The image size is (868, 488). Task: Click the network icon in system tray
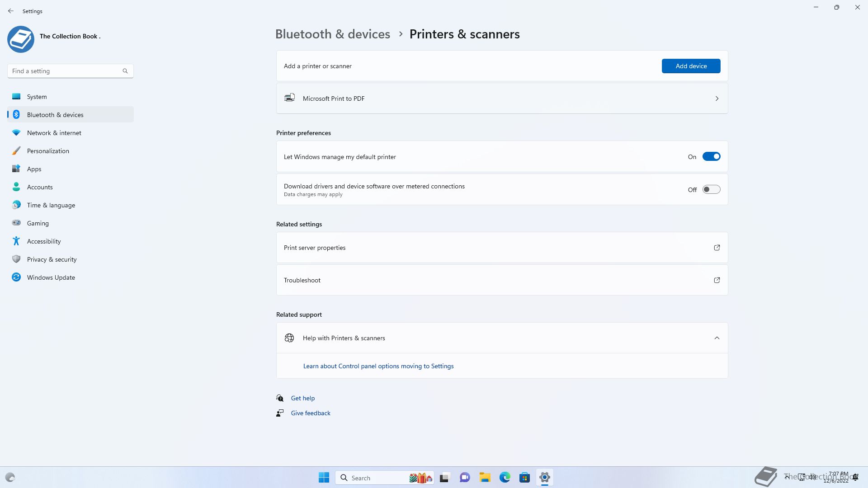point(802,477)
